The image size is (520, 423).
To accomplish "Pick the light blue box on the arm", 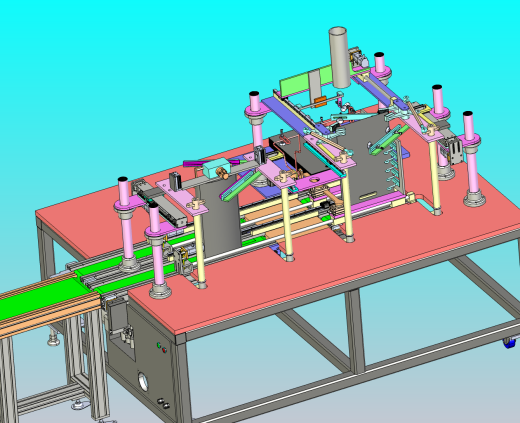I will pos(216,168).
